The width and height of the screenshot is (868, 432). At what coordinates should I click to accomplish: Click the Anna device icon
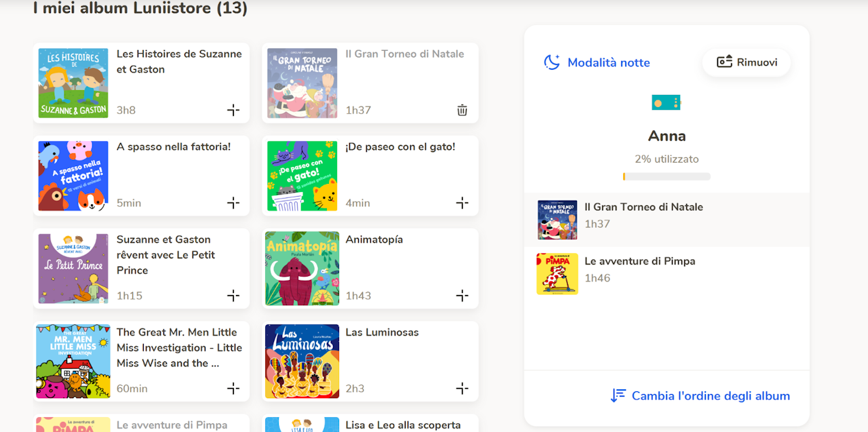(x=666, y=102)
